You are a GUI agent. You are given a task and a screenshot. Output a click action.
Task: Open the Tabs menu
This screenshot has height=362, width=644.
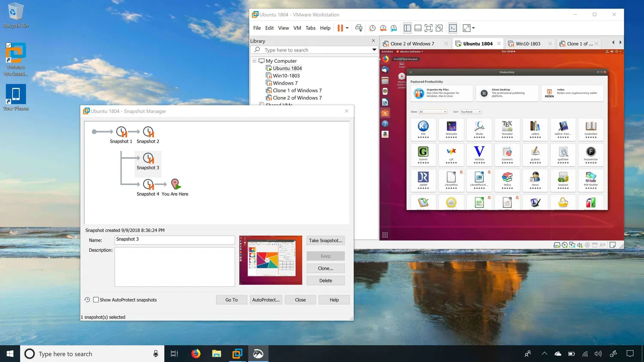click(x=310, y=28)
